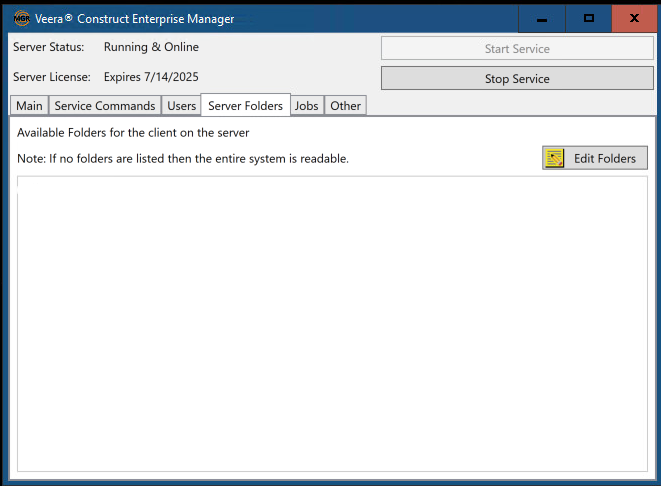Go to the Jobs tab
The image size is (661, 486).
pos(306,105)
